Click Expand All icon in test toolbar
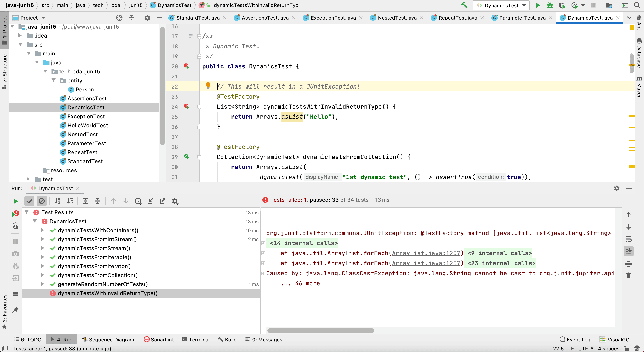644x352 pixels. [x=85, y=201]
